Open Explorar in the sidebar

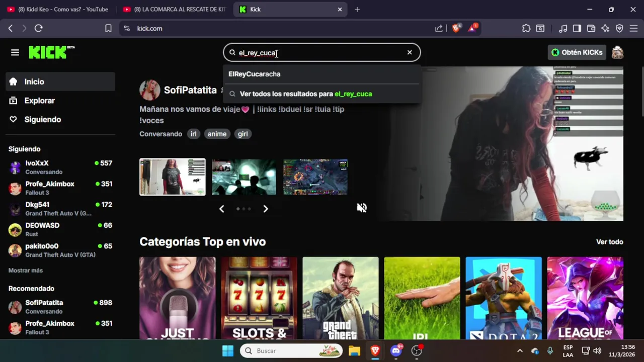click(x=60, y=101)
